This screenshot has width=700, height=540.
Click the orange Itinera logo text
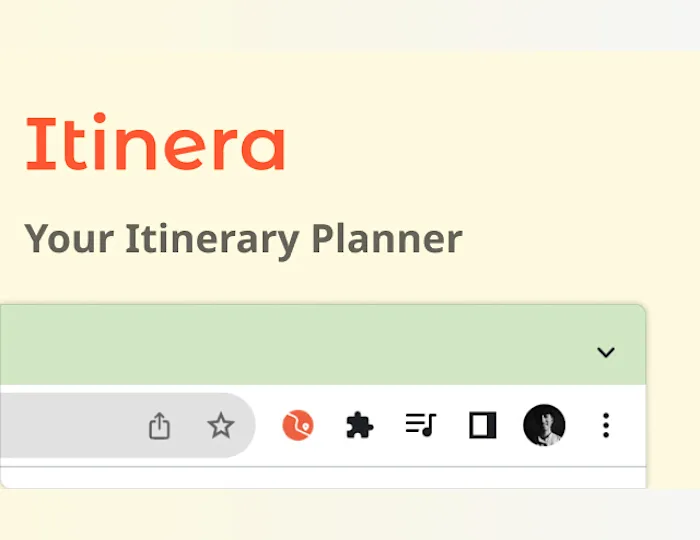pyautogui.click(x=155, y=142)
